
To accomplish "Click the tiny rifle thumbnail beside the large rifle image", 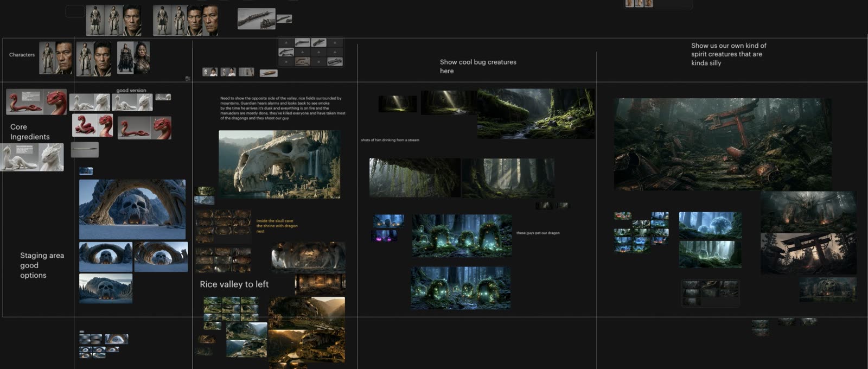I will click(x=284, y=19).
